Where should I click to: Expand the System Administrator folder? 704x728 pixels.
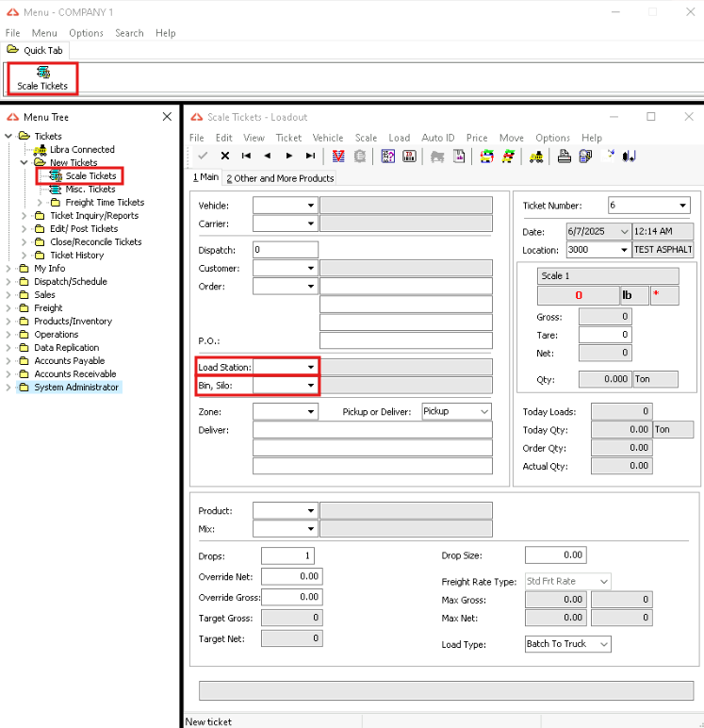[8, 388]
